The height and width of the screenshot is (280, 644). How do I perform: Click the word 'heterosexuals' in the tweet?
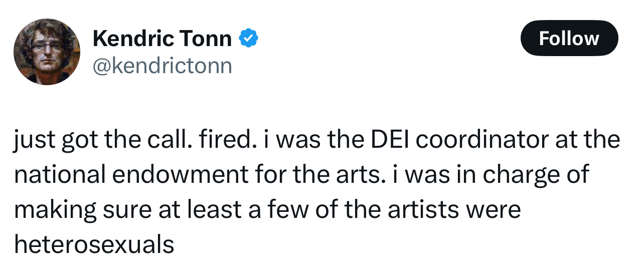point(94,244)
